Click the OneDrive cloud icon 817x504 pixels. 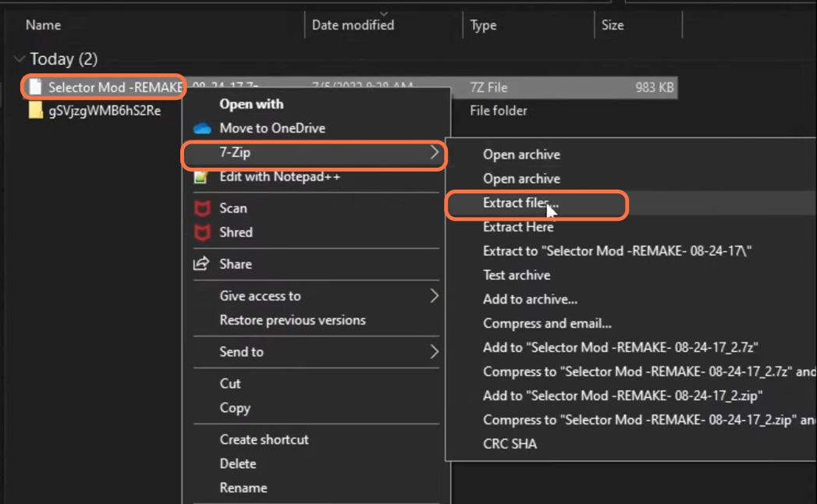(202, 128)
